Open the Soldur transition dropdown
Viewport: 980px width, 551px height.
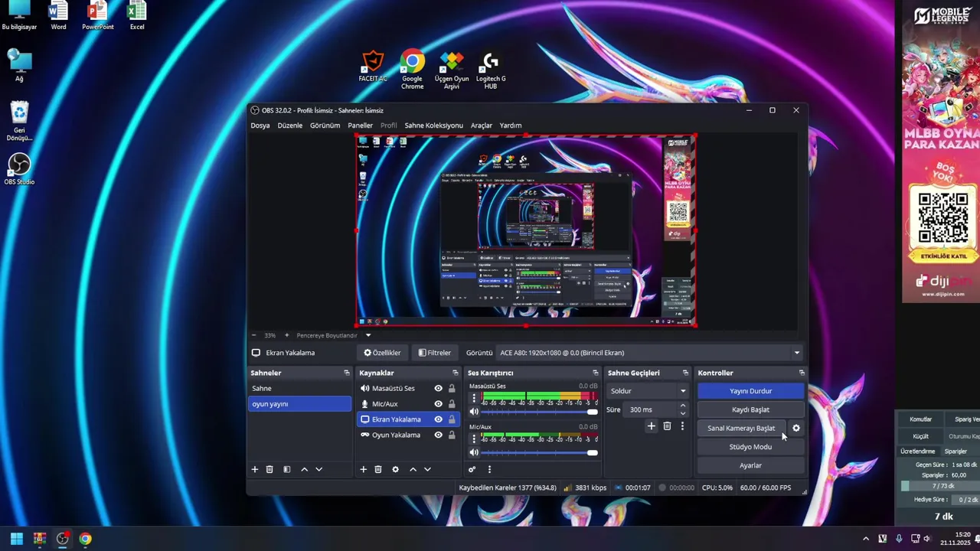point(648,391)
